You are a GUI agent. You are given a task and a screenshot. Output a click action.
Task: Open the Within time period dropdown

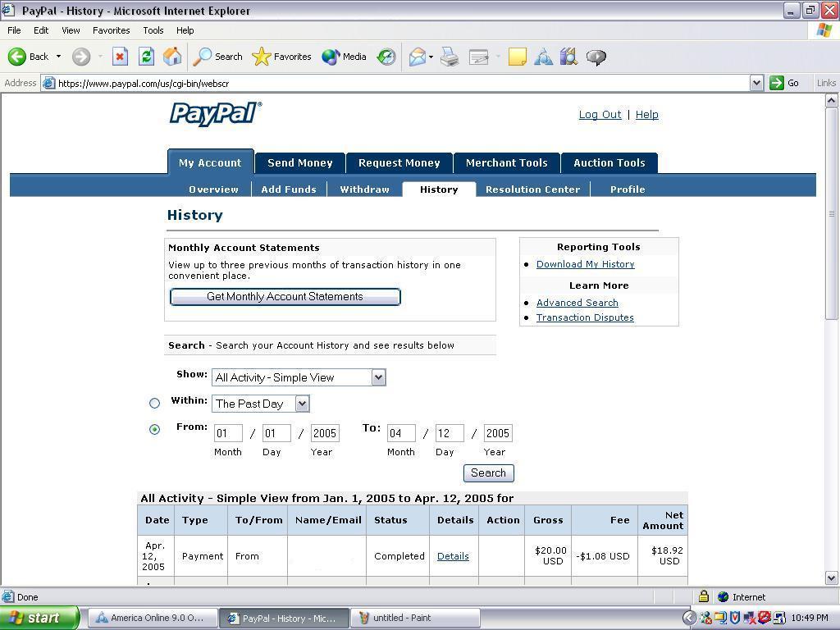coord(261,404)
